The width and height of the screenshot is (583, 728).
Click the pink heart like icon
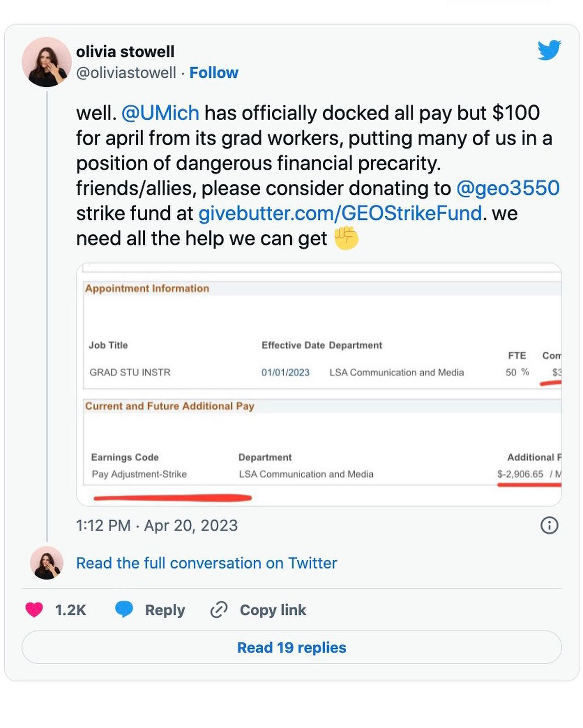(x=34, y=609)
